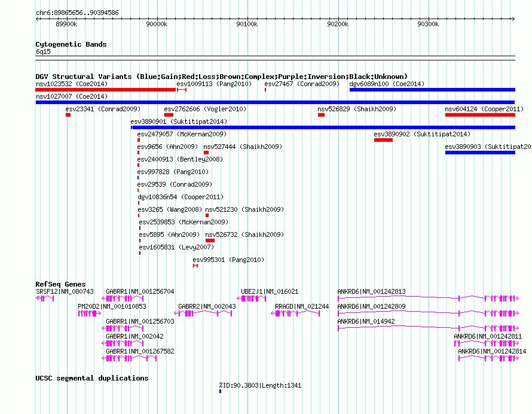Click ANKRD6|NM_001242809 gene label
Image resolution: width=532 pixels, height=414 pixels.
pyautogui.click(x=371, y=306)
